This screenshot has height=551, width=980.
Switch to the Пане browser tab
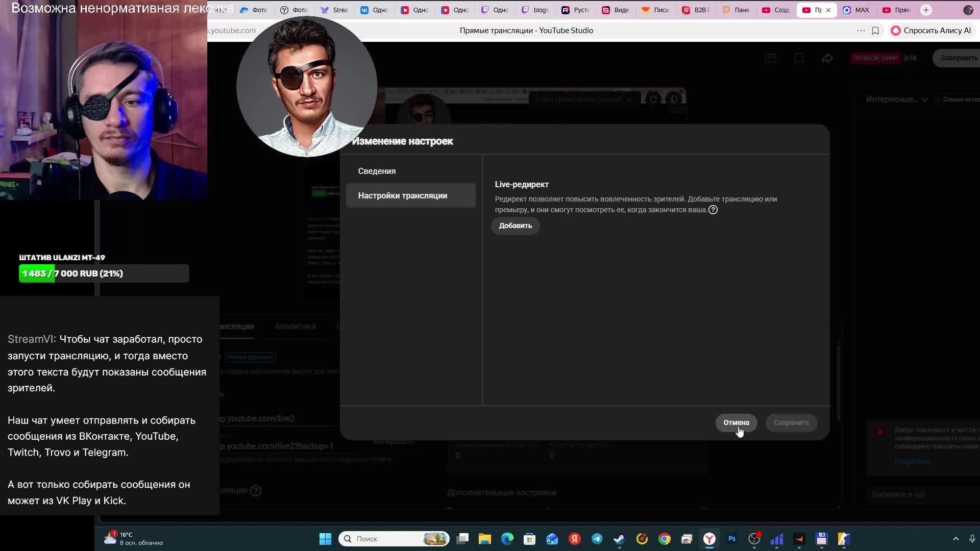coord(737,10)
